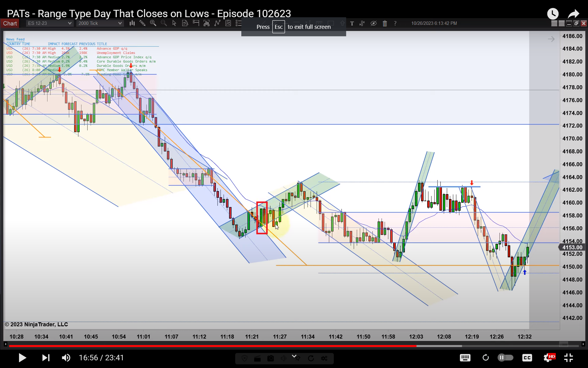Select the pointer cursor tool
Image resolution: width=588 pixels, height=368 pixels.
(x=174, y=23)
